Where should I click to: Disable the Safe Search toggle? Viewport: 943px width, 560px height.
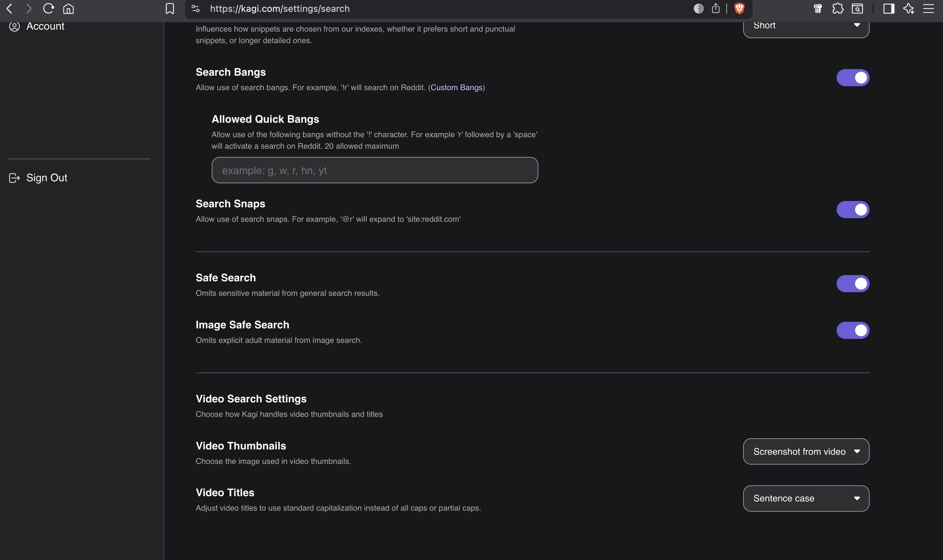point(853,283)
